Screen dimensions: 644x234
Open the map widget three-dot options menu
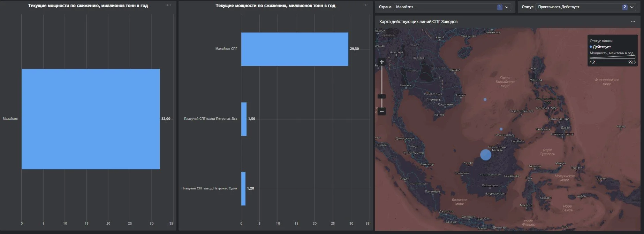tap(633, 22)
